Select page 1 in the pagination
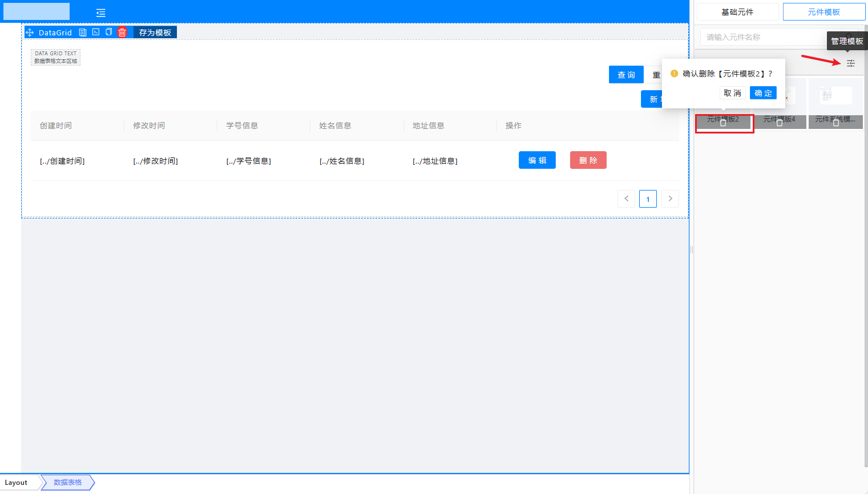Viewport: 868px width, 494px height. 648,199
